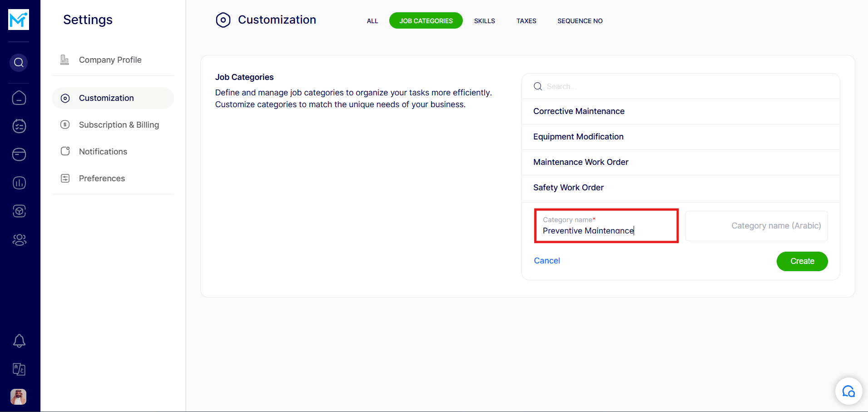
Task: Open Subscription & Billing settings
Action: [119, 125]
